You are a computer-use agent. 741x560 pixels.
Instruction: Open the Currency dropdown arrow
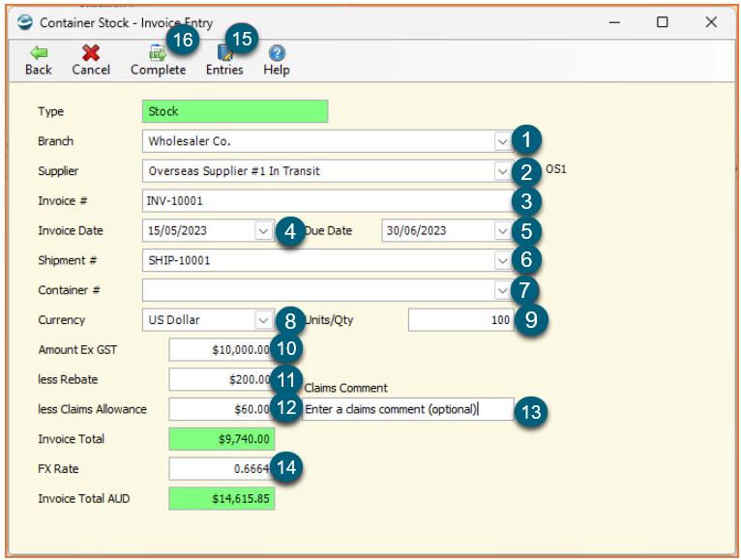263,320
